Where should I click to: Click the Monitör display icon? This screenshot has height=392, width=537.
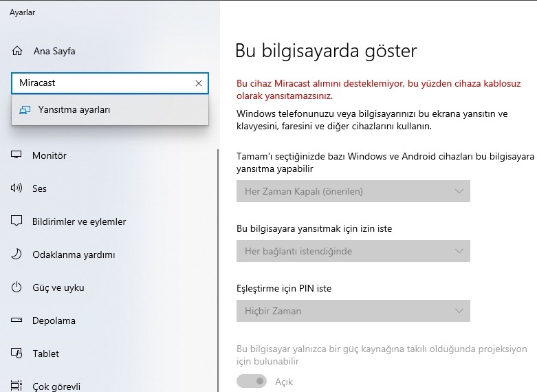pos(16,155)
